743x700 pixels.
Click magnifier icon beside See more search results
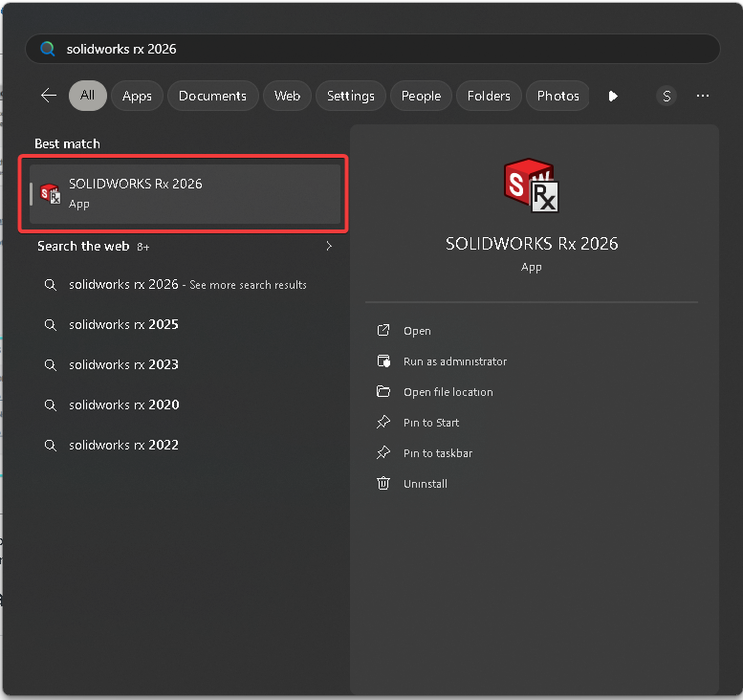[51, 285]
